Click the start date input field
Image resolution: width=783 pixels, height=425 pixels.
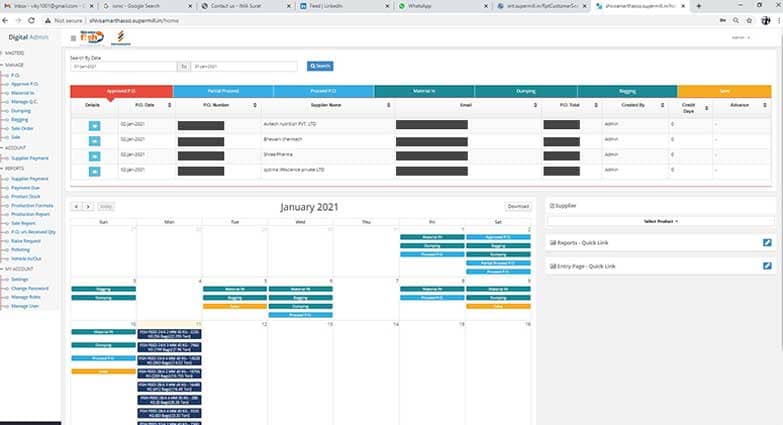click(x=122, y=66)
